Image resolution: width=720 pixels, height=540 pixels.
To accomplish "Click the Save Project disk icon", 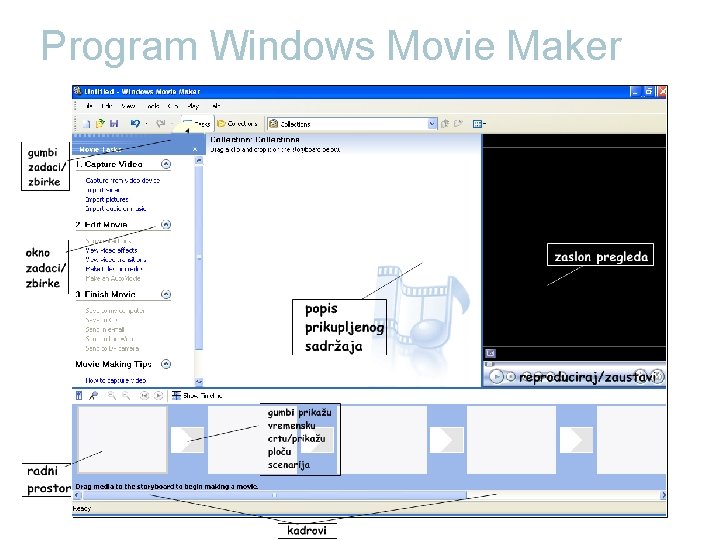I will point(114,124).
